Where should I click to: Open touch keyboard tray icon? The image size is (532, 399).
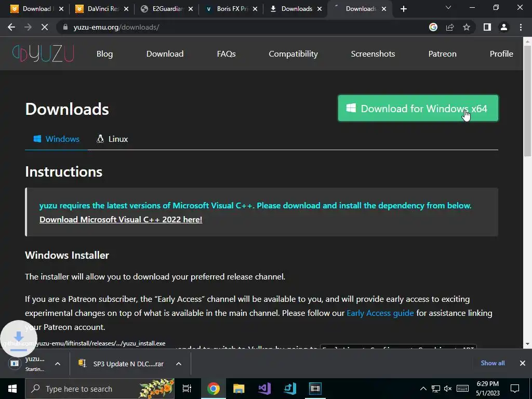462,389
